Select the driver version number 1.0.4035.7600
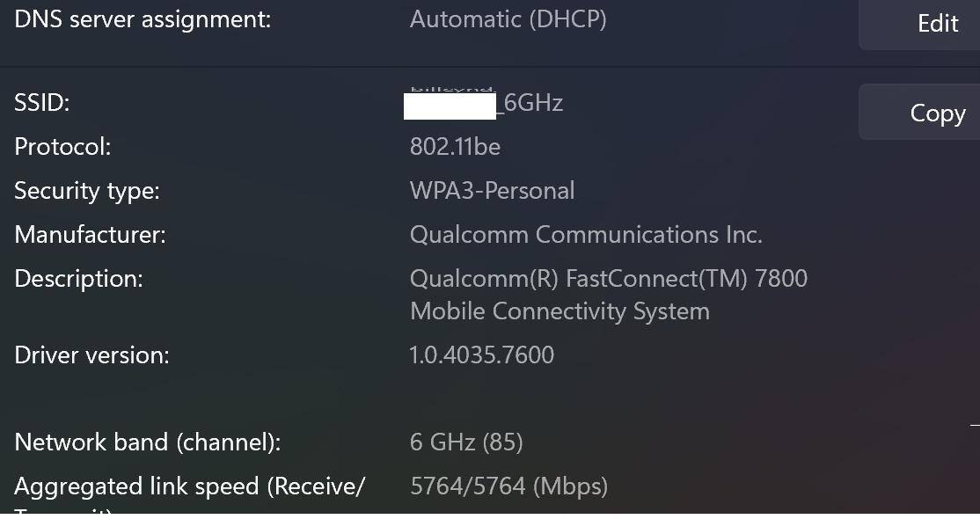Viewport: 980px width, 519px height. 481,355
